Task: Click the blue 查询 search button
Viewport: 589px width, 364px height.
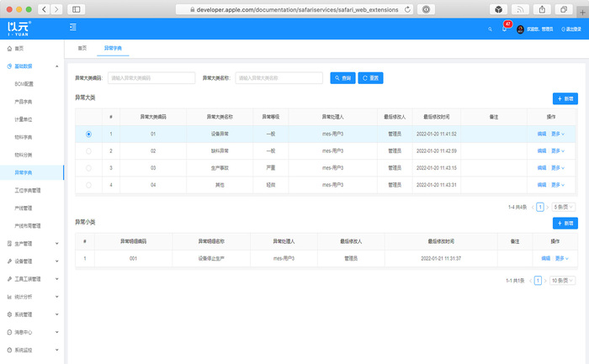Action: (342, 77)
